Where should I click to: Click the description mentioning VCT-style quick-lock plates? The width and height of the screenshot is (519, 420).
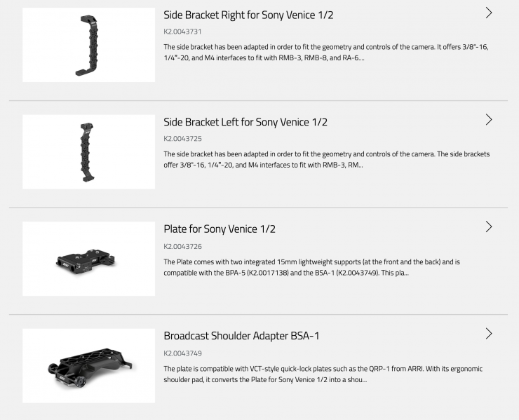(323, 374)
